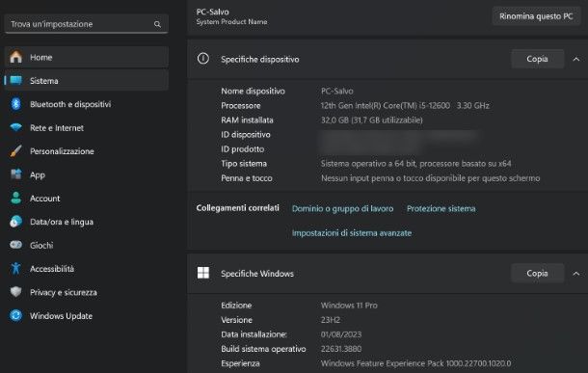This screenshot has height=373, width=588.
Task: Open Dominio o gruppo di lavoro link
Action: pyautogui.click(x=343, y=208)
